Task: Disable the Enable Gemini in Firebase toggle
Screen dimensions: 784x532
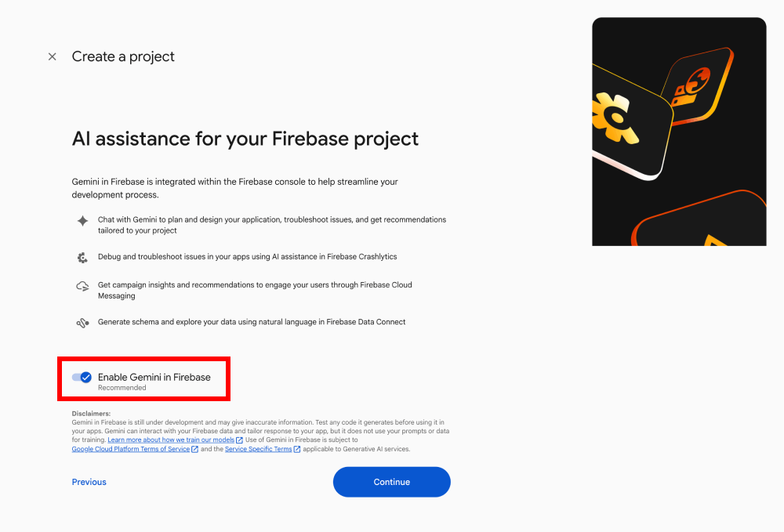Action: (x=82, y=378)
